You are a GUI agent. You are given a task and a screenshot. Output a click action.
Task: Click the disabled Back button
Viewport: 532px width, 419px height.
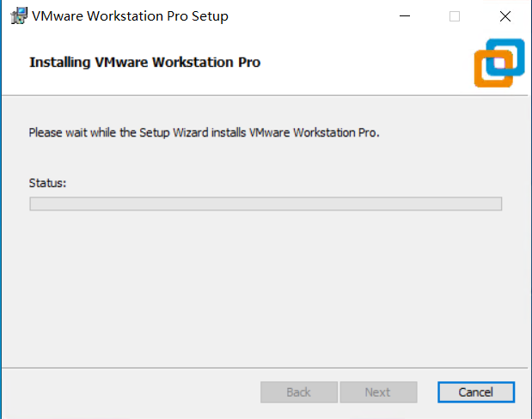point(298,392)
